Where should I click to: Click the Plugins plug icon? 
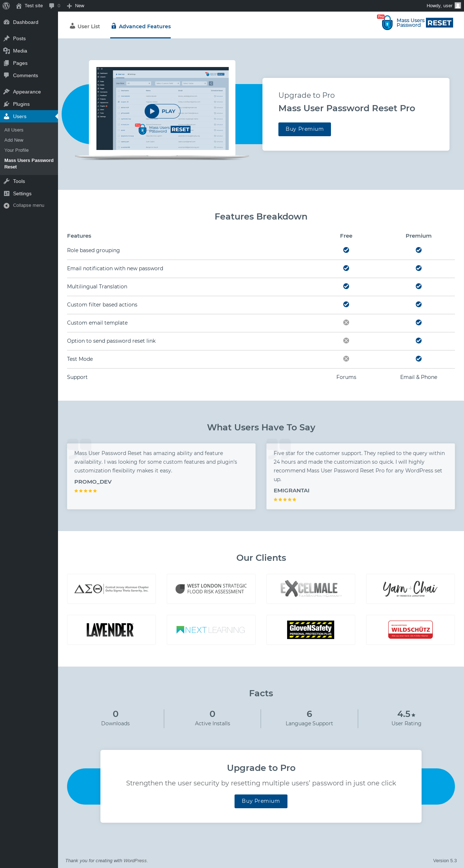[x=7, y=104]
